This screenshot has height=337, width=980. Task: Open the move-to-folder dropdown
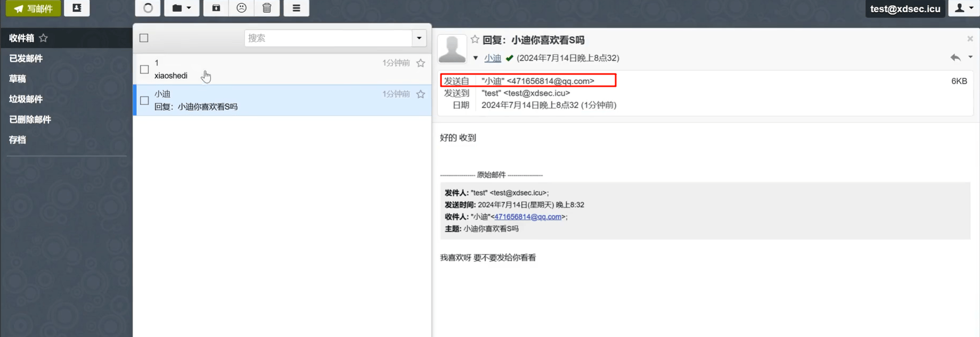[182, 8]
